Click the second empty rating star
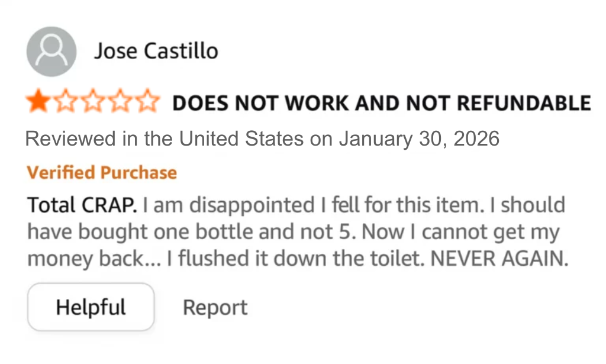This screenshot has height=364, width=606. pos(65,102)
